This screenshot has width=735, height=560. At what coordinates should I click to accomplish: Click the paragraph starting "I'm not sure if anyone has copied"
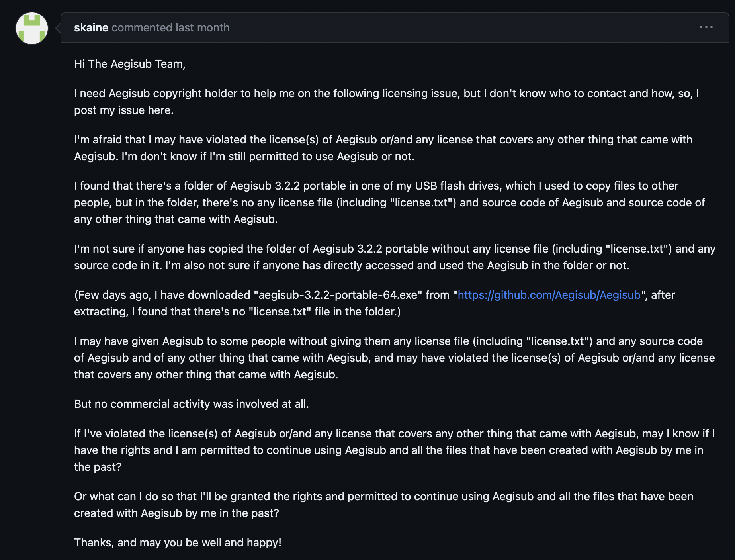click(395, 257)
